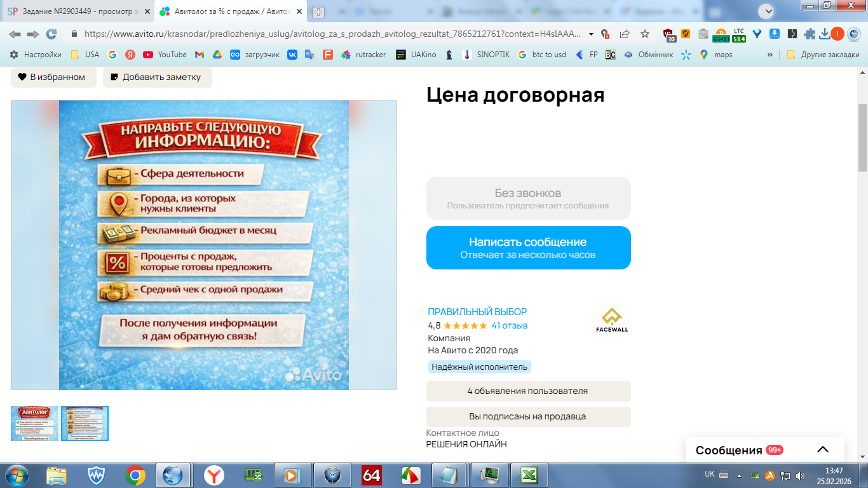The width and height of the screenshot is (868, 488).
Task: Open the Google Translate bookmark icon
Action: [x=309, y=55]
